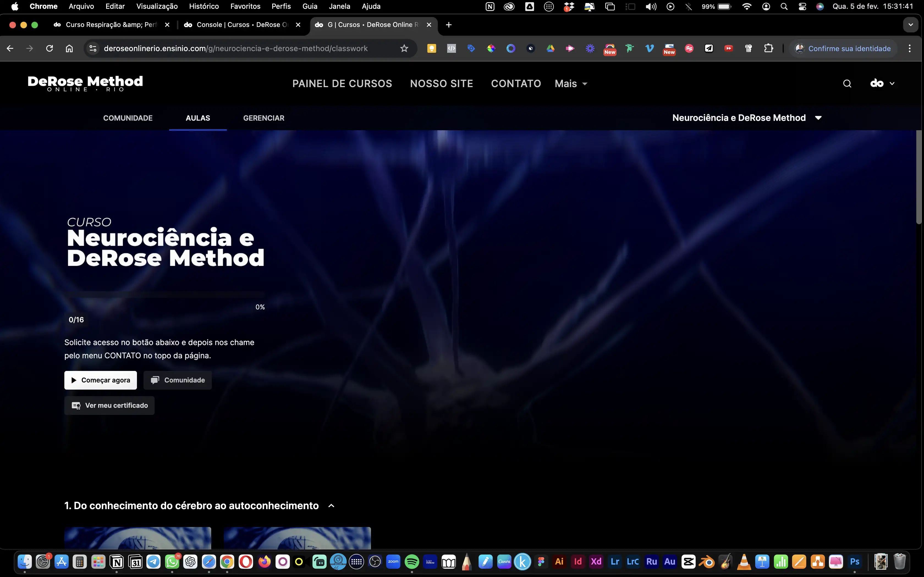Bookmark page with the star icon

[x=404, y=48]
